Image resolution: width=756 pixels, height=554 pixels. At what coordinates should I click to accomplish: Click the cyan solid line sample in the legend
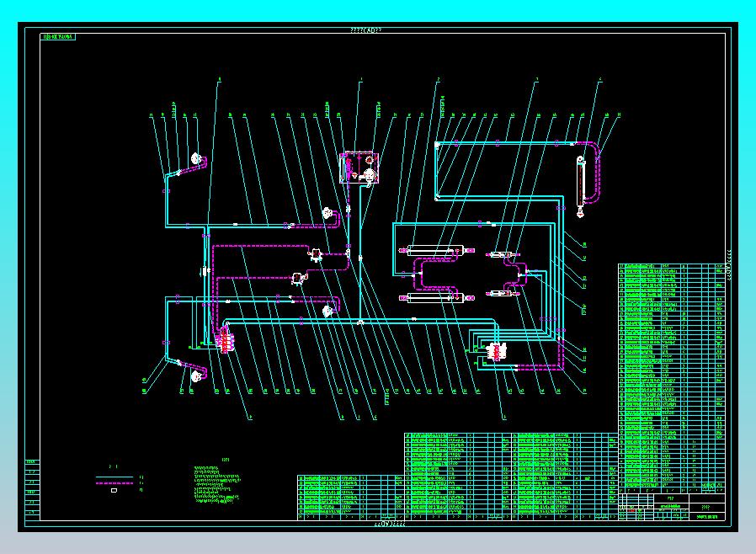click(x=114, y=477)
